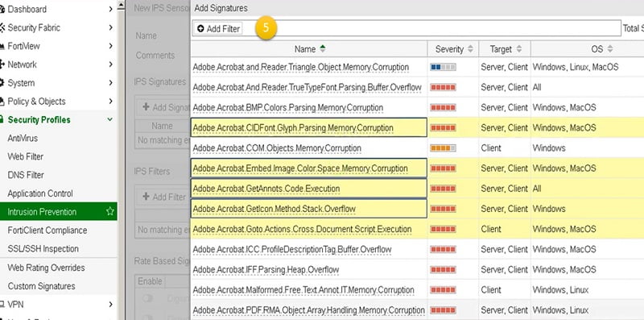Click the Security Profiles lock icon
Screen dimensions: 644x320
(x=2, y=119)
